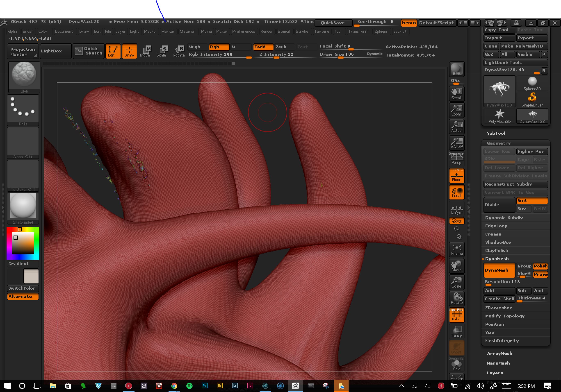Viewport: 561px width, 392px height.
Task: Open Spotify from the taskbar
Action: 189,386
